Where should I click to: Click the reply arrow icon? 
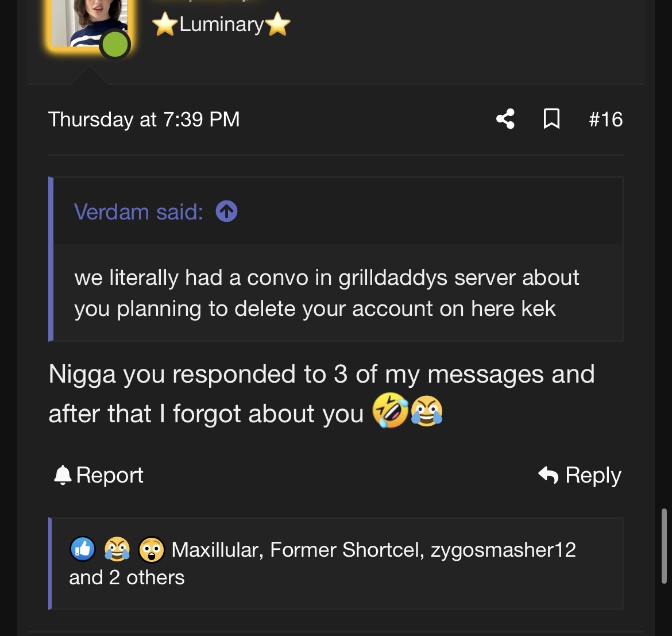548,475
